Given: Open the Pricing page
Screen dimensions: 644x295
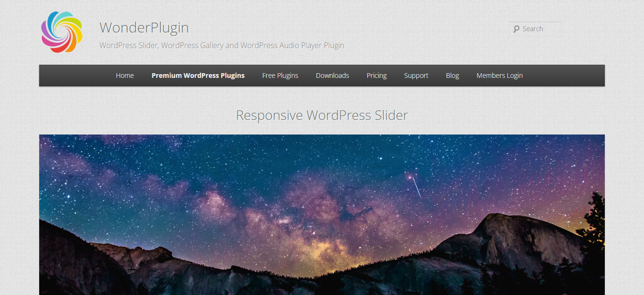Looking at the screenshot, I should pos(377,76).
